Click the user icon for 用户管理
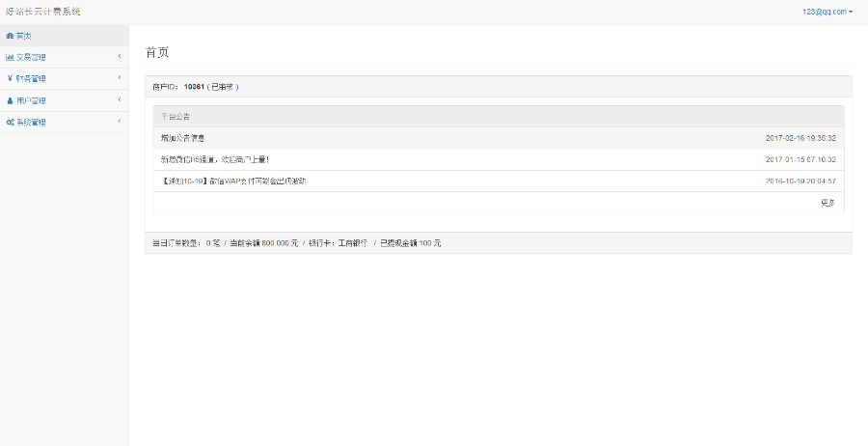The height and width of the screenshot is (446, 868). [x=10, y=100]
